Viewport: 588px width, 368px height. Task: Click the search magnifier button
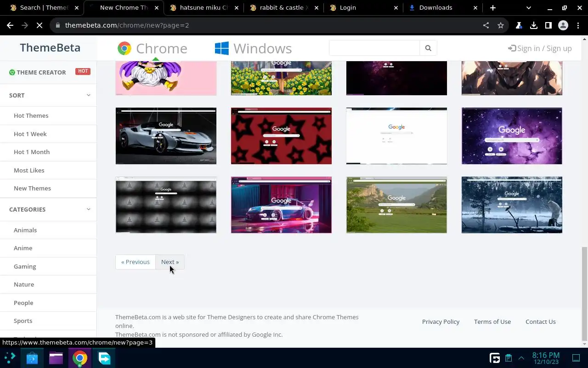click(x=428, y=48)
